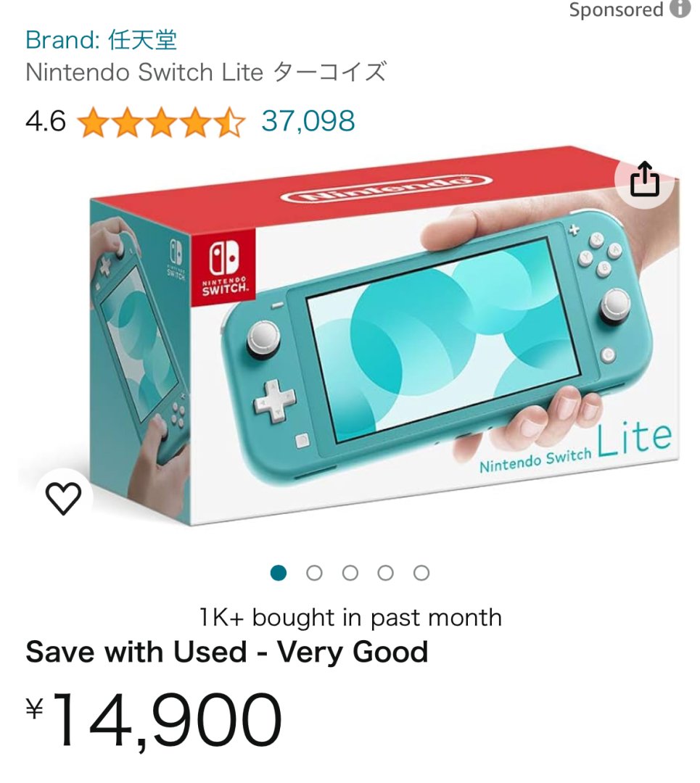
Task: Tap the 4.6 rating number
Action: pyautogui.click(x=46, y=122)
